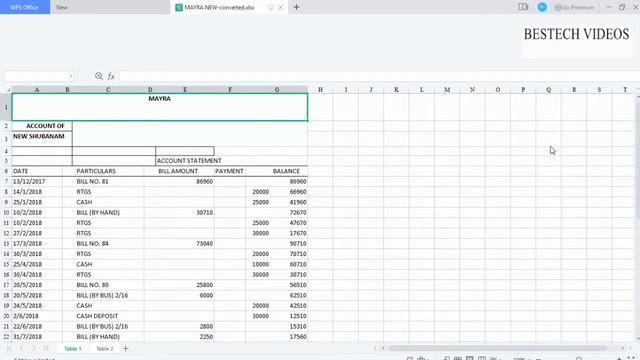Image resolution: width=640 pixels, height=360 pixels.
Task: Switch to the Table 2 sheet tab
Action: (104, 349)
